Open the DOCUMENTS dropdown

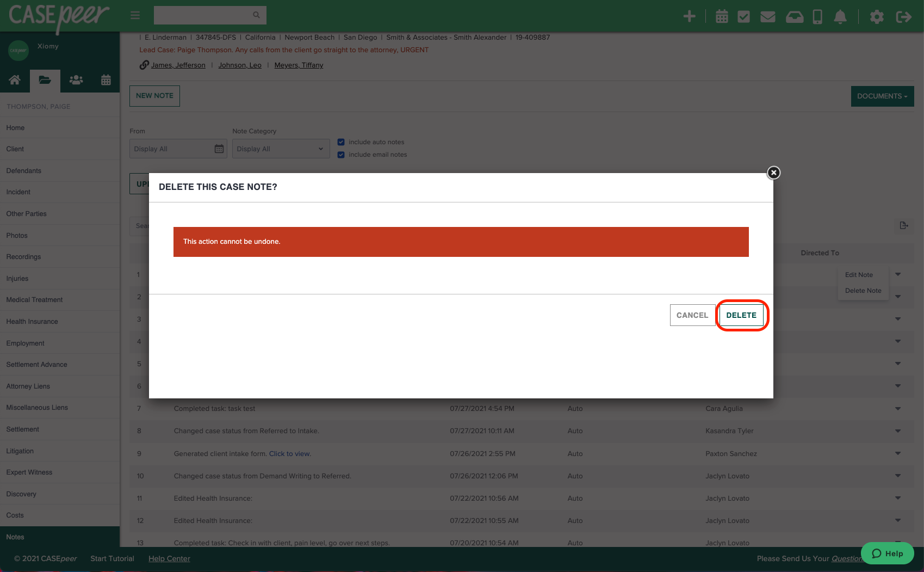coord(882,96)
